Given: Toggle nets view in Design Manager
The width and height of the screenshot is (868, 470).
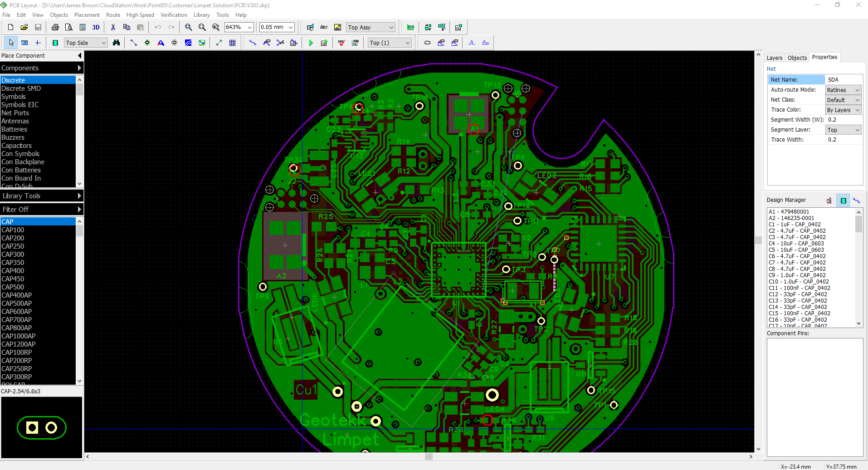Looking at the screenshot, I should coord(856,200).
